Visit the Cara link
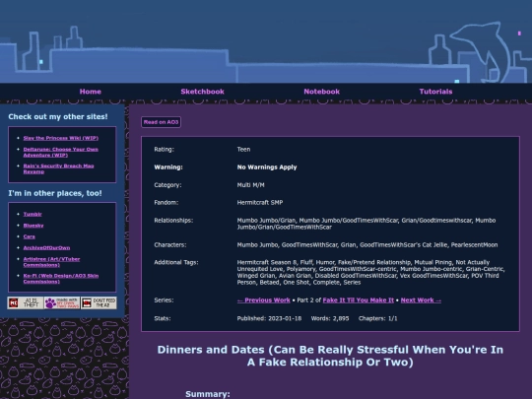532x399 pixels. [x=30, y=236]
